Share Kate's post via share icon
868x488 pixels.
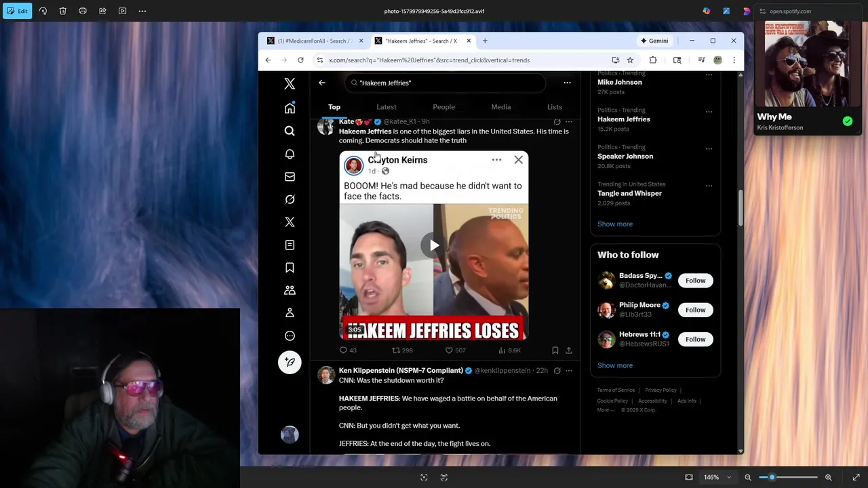tap(569, 350)
